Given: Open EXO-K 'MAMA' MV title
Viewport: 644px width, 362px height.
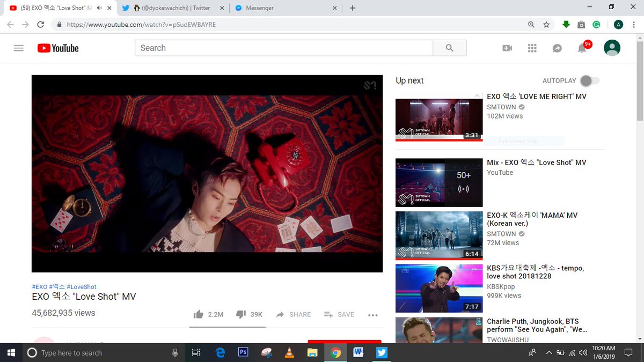Looking at the screenshot, I should pos(532,219).
